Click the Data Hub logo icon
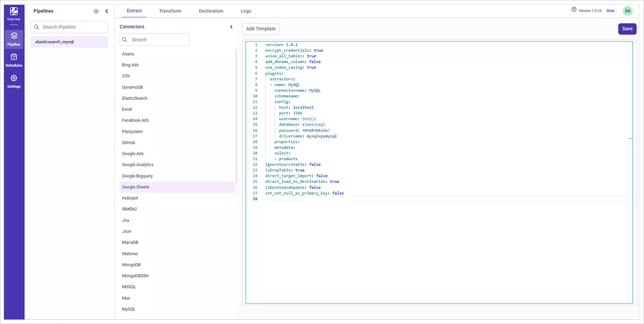Viewport: 644px width, 324px height. pos(14,12)
